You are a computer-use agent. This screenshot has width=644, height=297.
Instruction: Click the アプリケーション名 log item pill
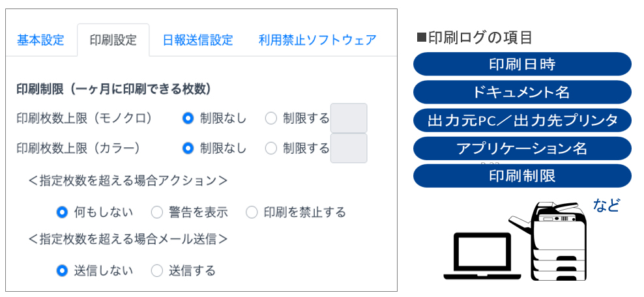pyautogui.click(x=522, y=148)
